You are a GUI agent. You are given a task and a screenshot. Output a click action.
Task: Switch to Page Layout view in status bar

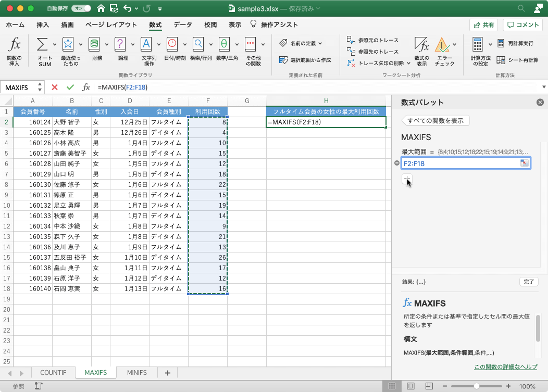pyautogui.click(x=410, y=386)
